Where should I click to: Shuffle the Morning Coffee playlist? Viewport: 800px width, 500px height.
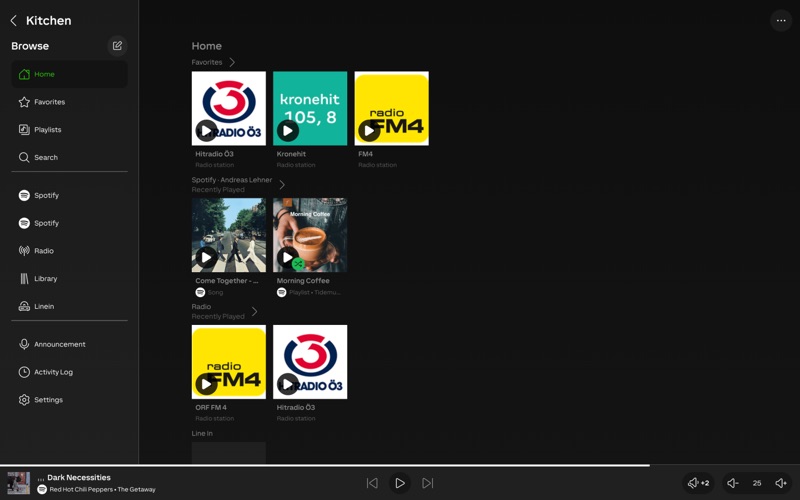point(298,264)
